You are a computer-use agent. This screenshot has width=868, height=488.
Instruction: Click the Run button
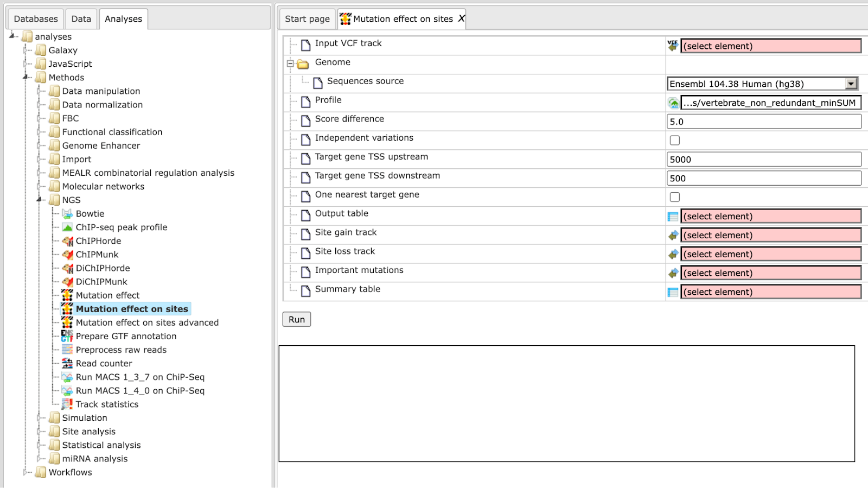pos(297,319)
